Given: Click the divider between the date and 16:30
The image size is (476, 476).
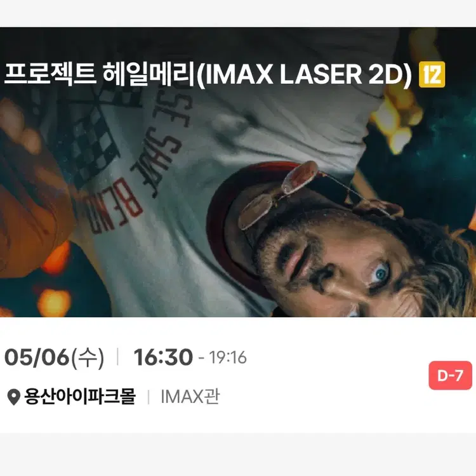Looking at the screenshot, I should 118,357.
